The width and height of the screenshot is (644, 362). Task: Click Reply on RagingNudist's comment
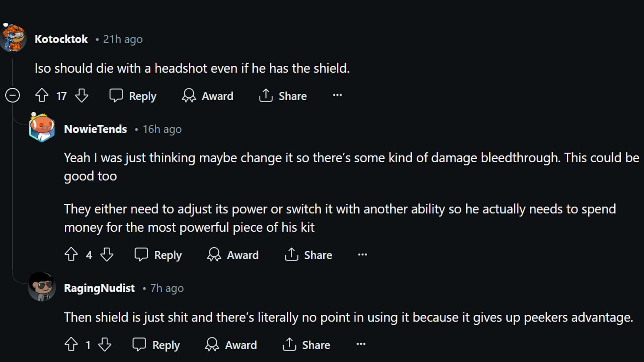[x=157, y=345]
